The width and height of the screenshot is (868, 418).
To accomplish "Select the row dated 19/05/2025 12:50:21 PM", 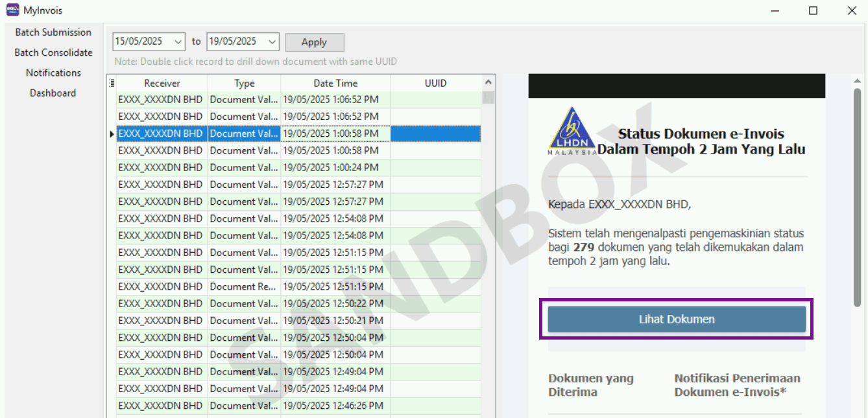I will tap(298, 320).
